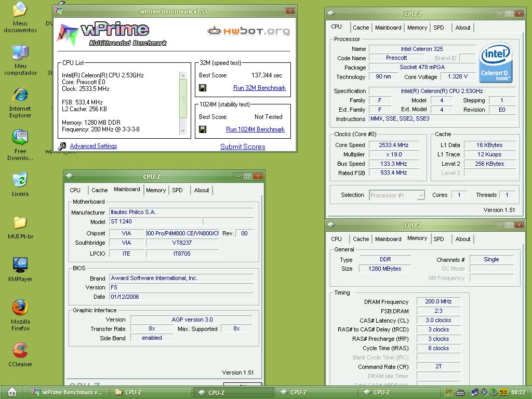Viewport: 532px width, 399px height.
Task: Click the CPU-Z system menu icon of Mainboard window
Action: pyautogui.click(x=70, y=176)
